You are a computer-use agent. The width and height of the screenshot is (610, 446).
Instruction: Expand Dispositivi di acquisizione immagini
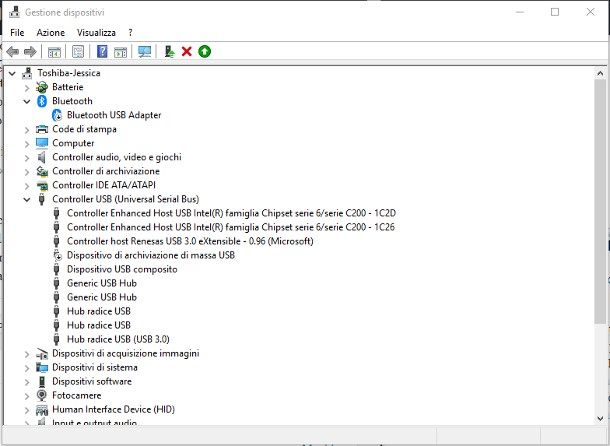click(x=26, y=354)
